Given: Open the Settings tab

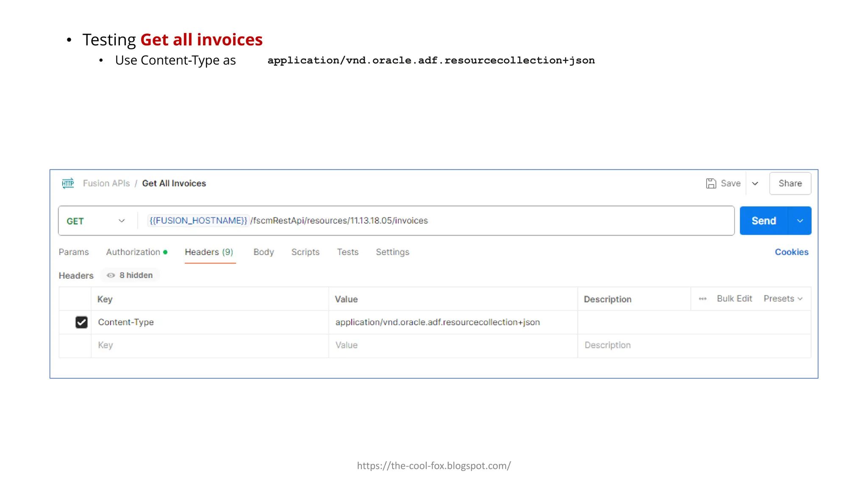Looking at the screenshot, I should click(392, 252).
